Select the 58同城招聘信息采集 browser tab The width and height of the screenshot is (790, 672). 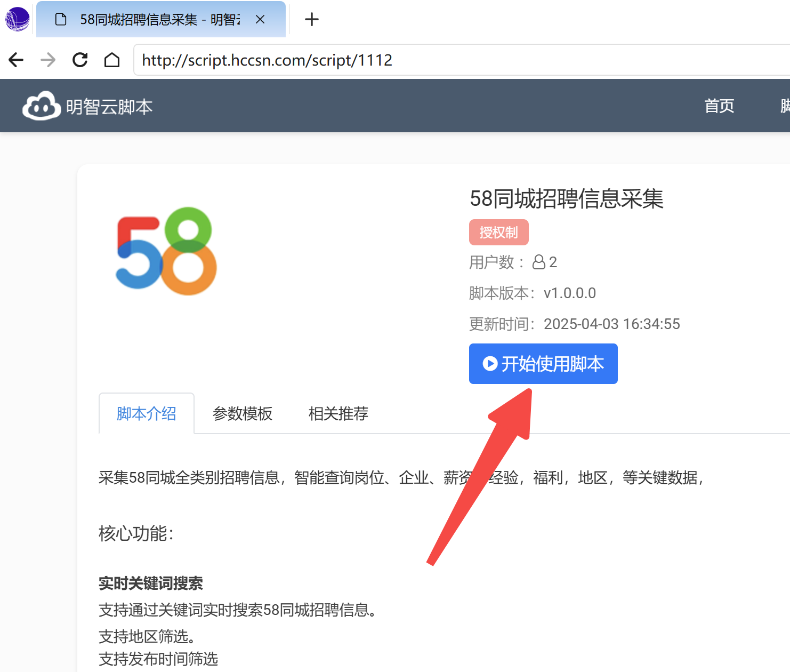[x=161, y=20]
